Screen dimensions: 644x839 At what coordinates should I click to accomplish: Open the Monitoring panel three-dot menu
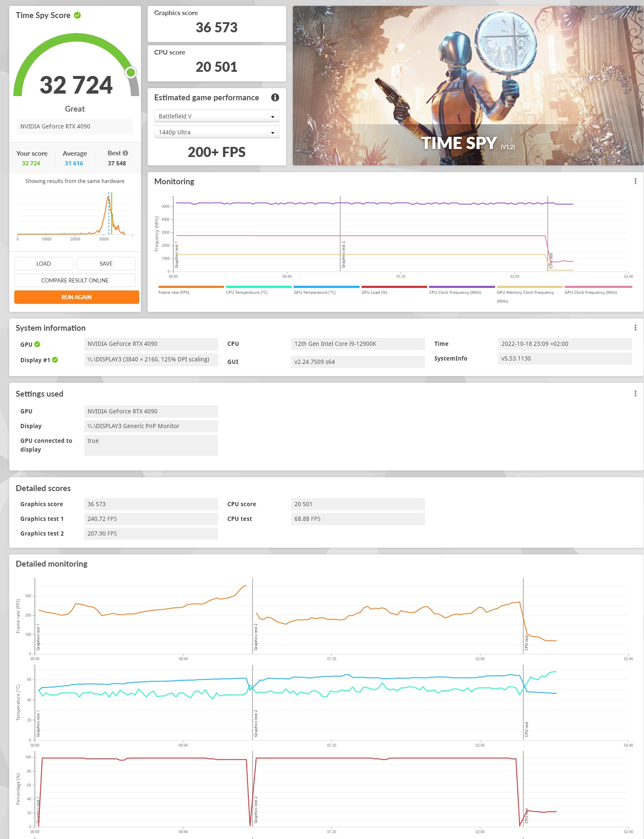click(635, 181)
